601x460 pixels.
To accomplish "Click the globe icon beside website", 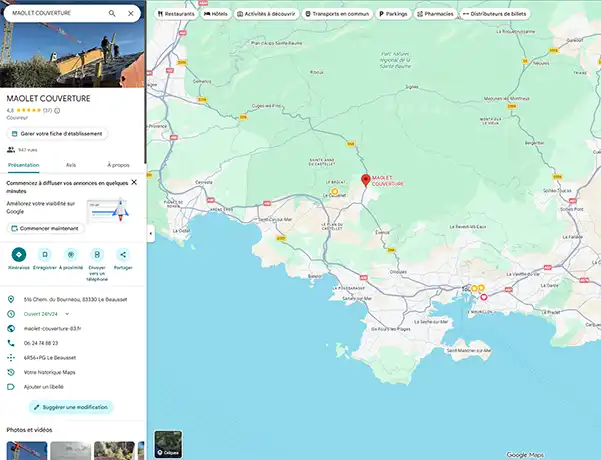I will tap(11, 329).
